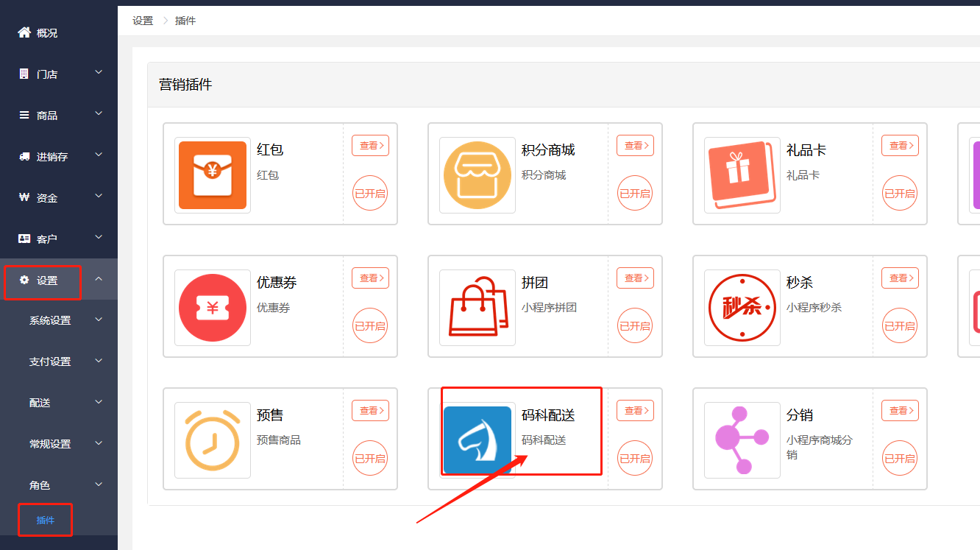980x550 pixels.
Task: Open the 红包 red envelope plugin icon
Action: (x=213, y=175)
